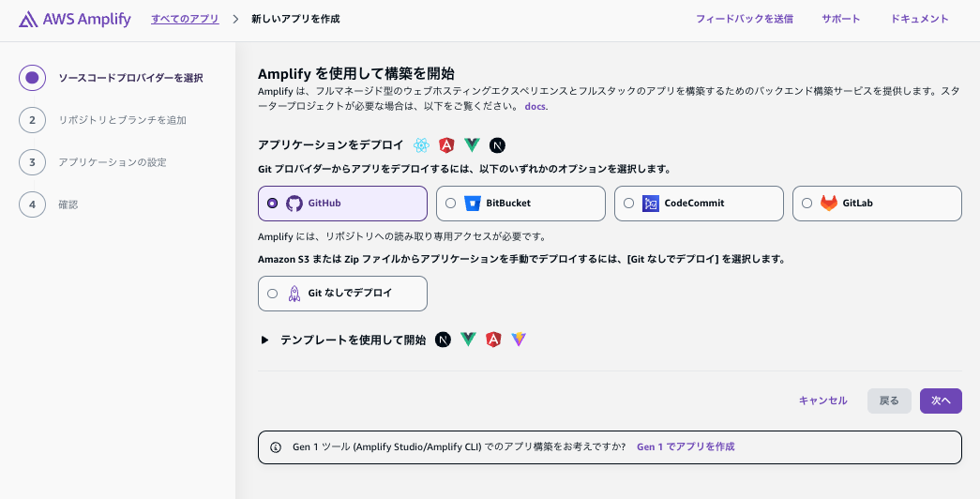The height and width of the screenshot is (499, 980).
Task: Select the Git なしでデプロイ radio button
Action: pyautogui.click(x=273, y=294)
